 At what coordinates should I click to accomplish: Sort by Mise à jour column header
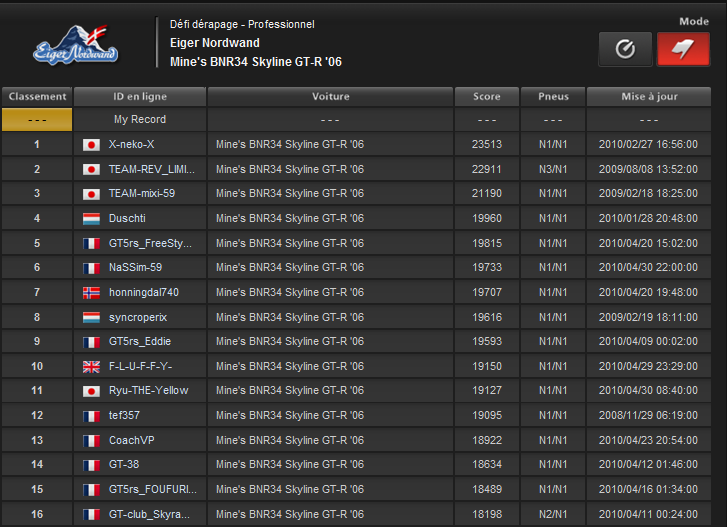[649, 96]
